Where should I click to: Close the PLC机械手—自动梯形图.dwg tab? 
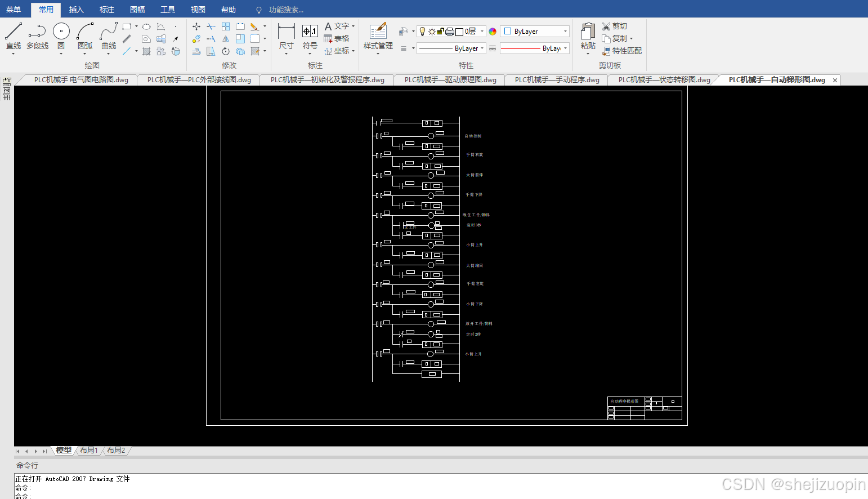coord(835,81)
